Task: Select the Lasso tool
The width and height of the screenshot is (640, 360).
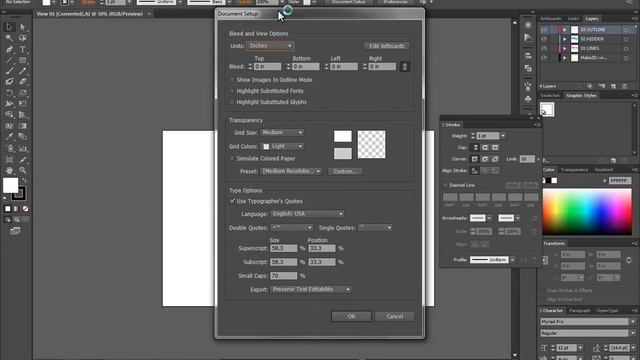Action: [22, 38]
